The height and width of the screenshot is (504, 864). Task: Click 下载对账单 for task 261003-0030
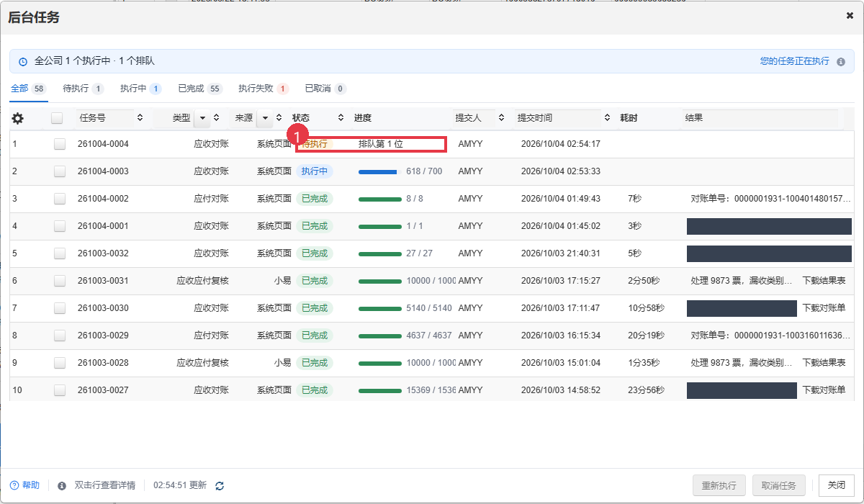pos(824,308)
